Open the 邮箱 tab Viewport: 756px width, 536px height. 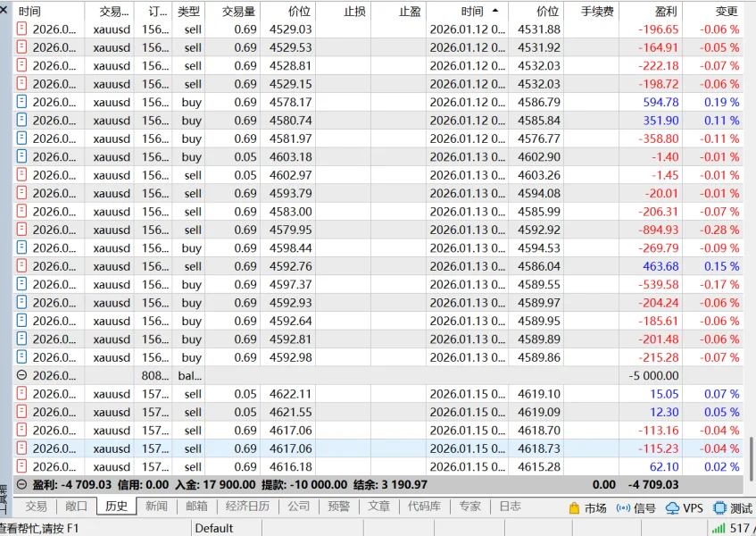pyautogui.click(x=196, y=507)
